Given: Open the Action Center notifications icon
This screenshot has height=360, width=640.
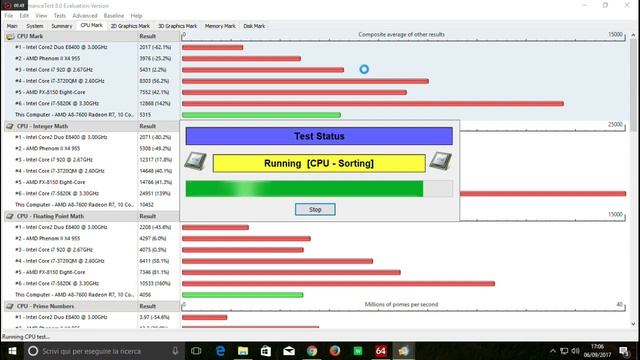Looking at the screenshot, I should point(624,351).
